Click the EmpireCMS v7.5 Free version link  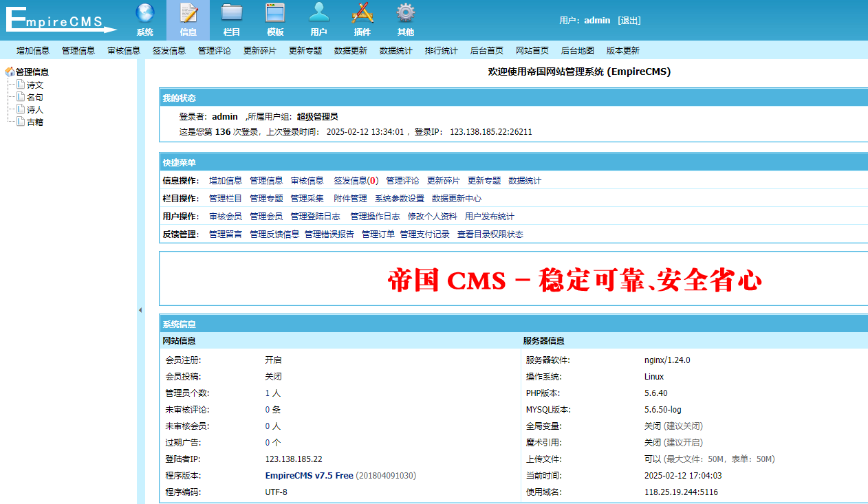[x=309, y=476]
